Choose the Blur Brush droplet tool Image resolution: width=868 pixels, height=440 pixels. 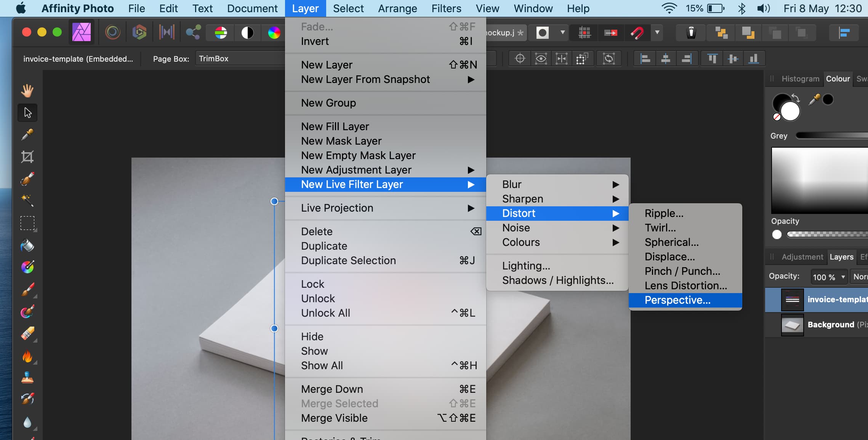point(27,422)
